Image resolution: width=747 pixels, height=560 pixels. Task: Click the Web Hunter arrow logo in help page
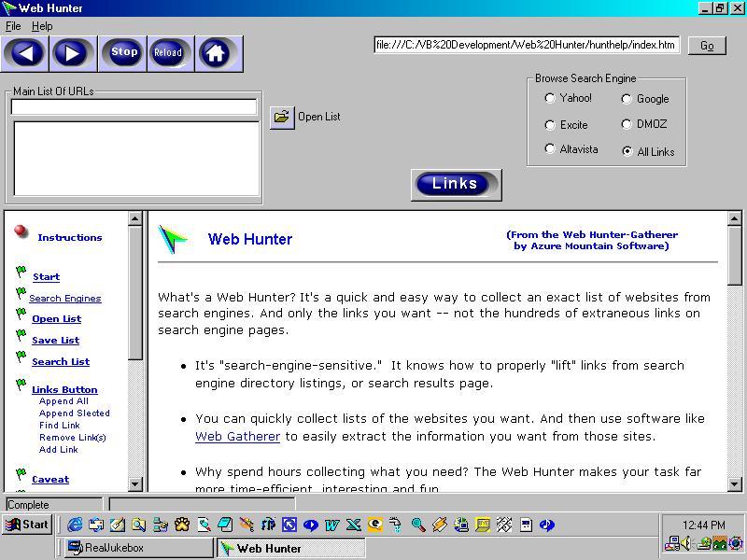(x=173, y=239)
